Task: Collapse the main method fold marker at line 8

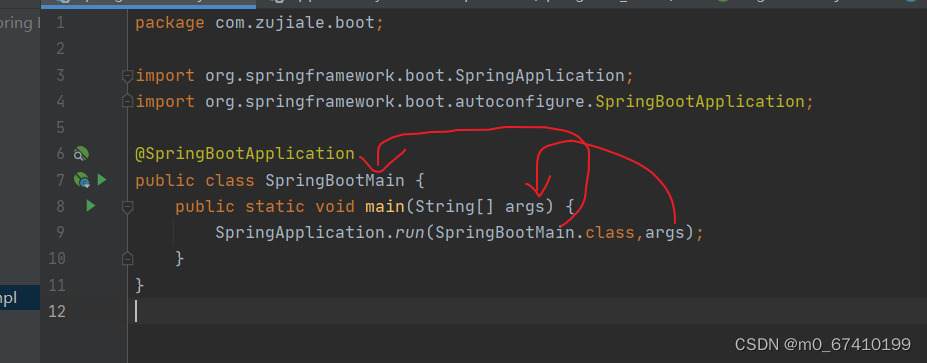Action: 127,206
